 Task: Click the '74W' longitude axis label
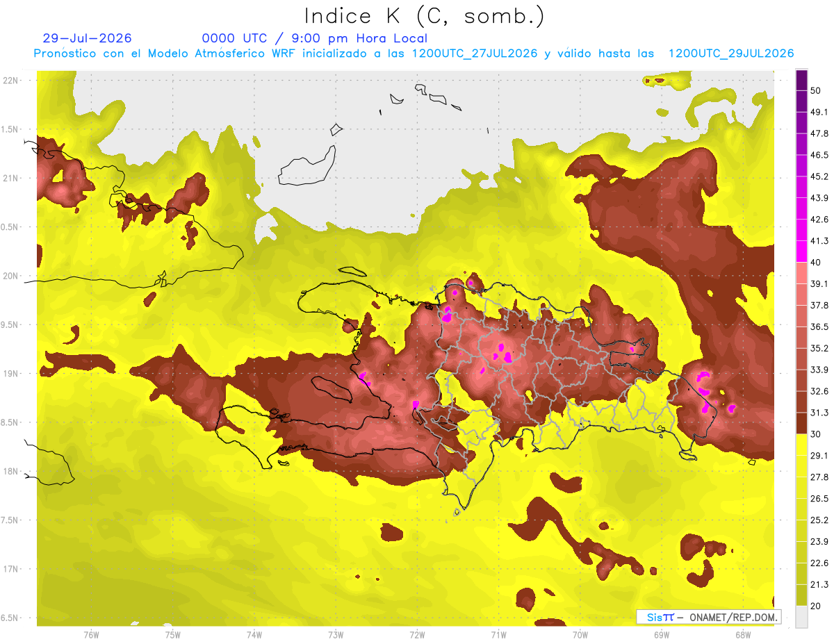pyautogui.click(x=254, y=635)
